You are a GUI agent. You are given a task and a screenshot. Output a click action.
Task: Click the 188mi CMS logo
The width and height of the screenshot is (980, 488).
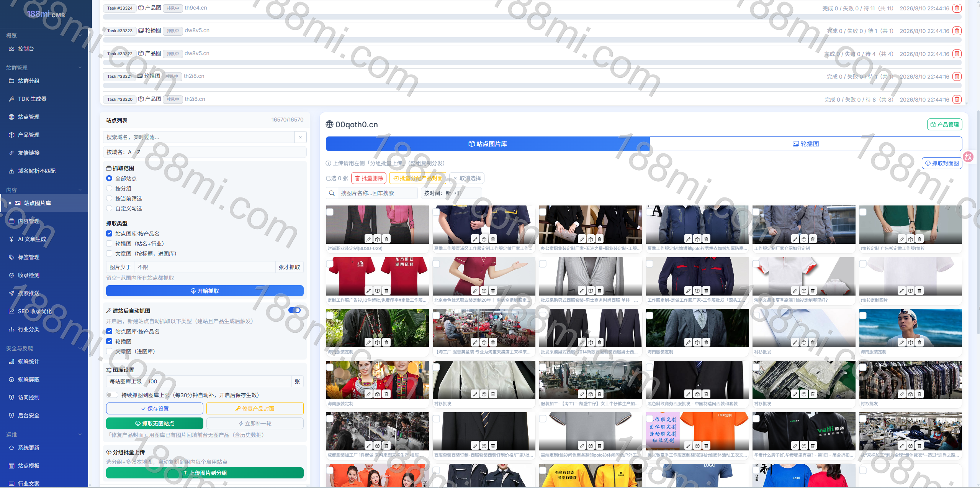tap(46, 14)
